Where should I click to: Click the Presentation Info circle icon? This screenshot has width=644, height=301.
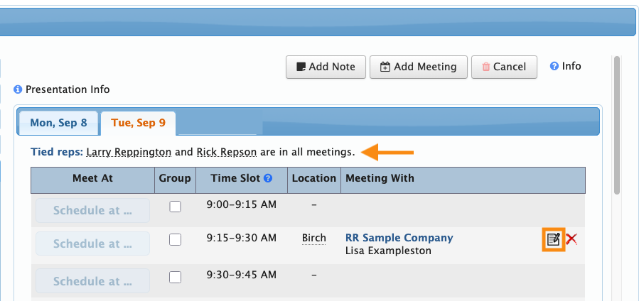pyautogui.click(x=18, y=90)
